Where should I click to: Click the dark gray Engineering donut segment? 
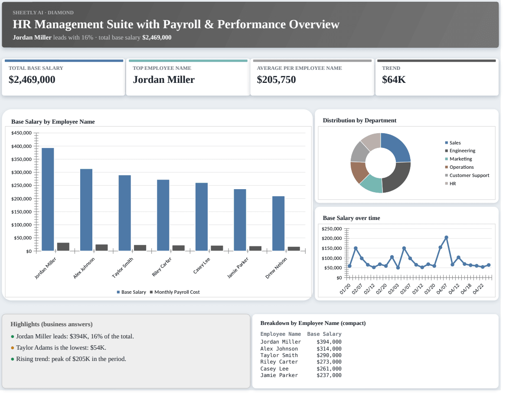coord(399,178)
